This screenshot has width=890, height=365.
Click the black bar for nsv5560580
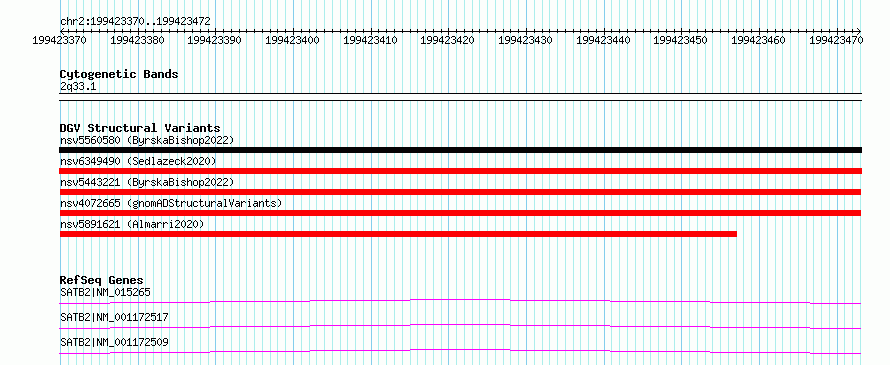461,150
